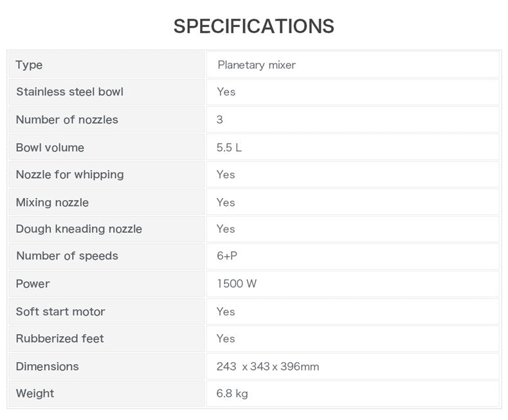Select the Mixing nozzle label
Screen dimensions: 508x420
(52, 203)
